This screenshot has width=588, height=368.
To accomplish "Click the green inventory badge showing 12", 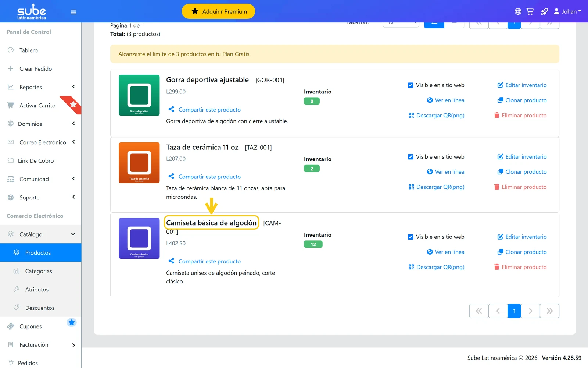I will click(x=313, y=244).
